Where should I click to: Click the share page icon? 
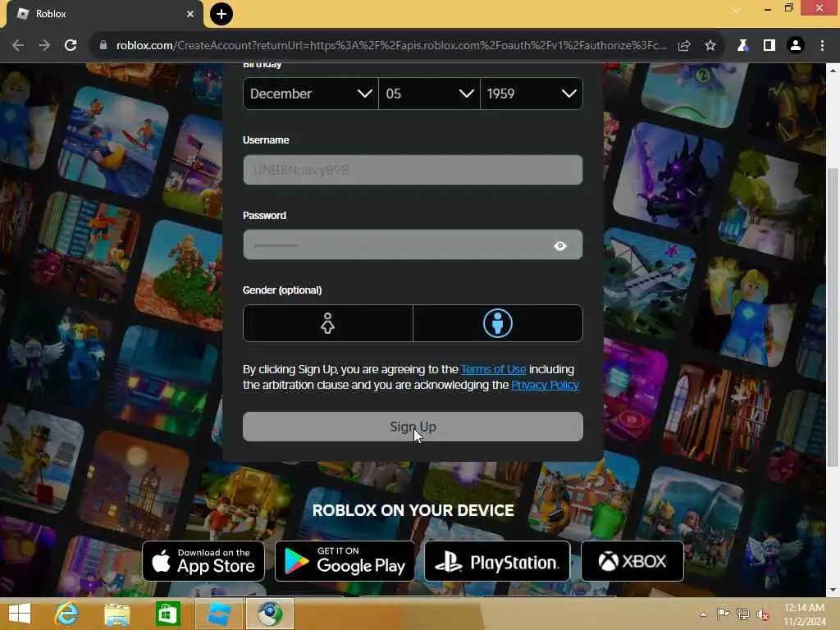(x=683, y=46)
